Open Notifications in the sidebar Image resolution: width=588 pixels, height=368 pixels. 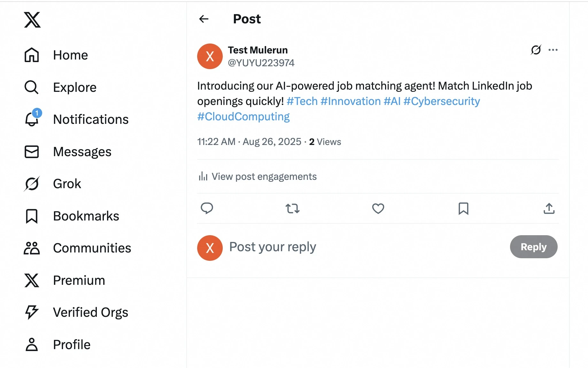(x=77, y=119)
